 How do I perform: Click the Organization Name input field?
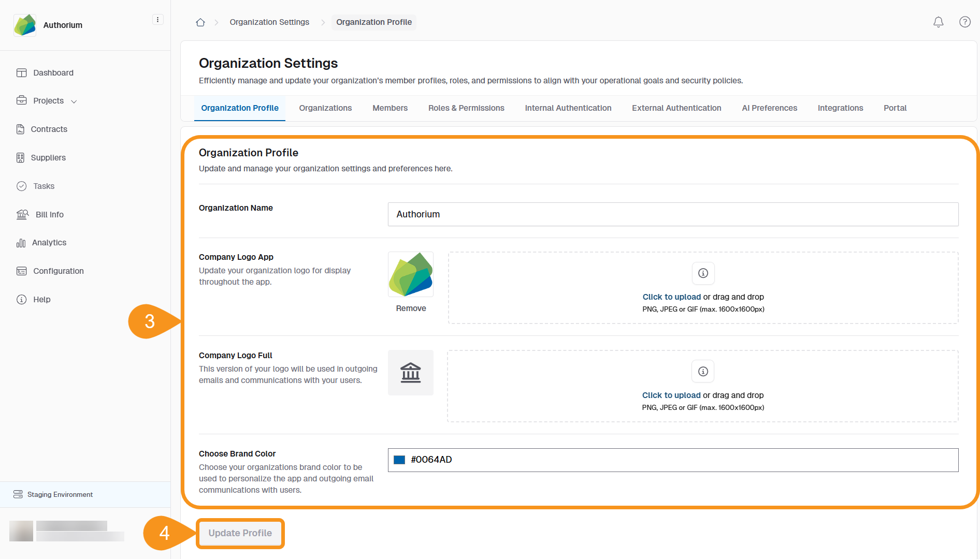click(x=672, y=214)
